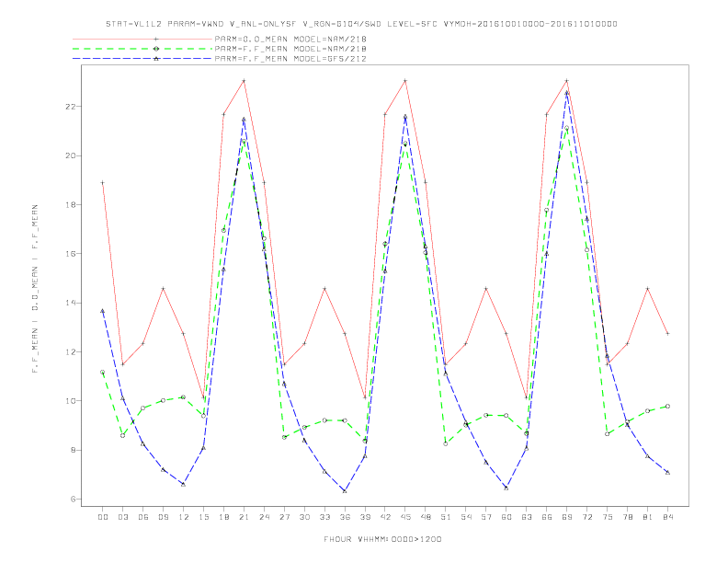
Task: Click the green dashed line legend sample
Action: 142,49
